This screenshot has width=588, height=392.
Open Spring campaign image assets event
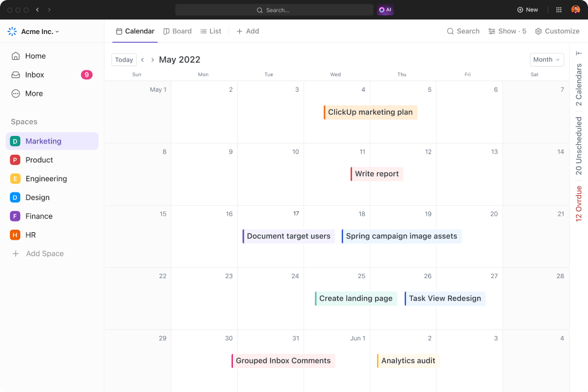coord(402,236)
